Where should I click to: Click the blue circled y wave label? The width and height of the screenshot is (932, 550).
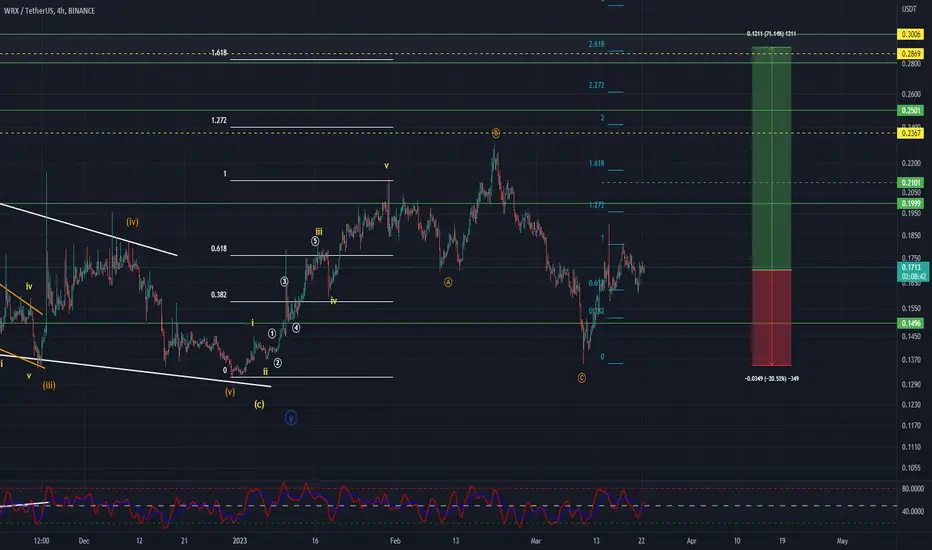(x=291, y=418)
